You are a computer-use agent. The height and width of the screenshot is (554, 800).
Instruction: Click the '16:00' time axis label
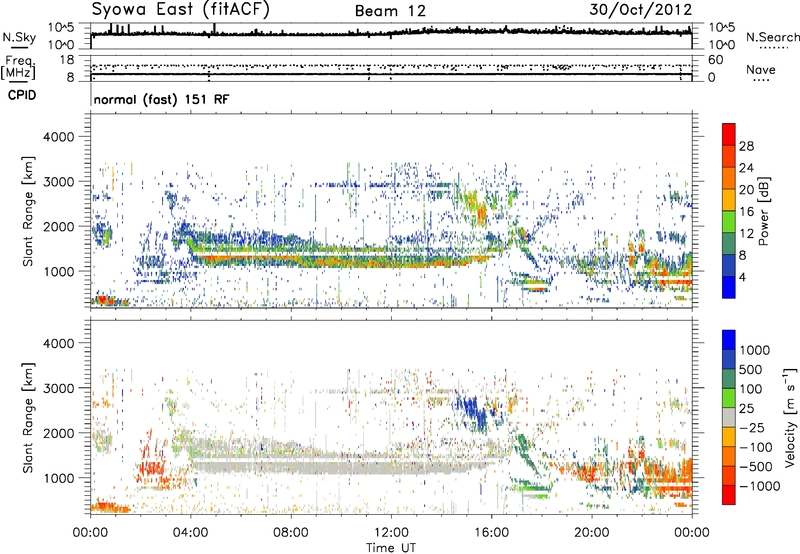coord(491,532)
